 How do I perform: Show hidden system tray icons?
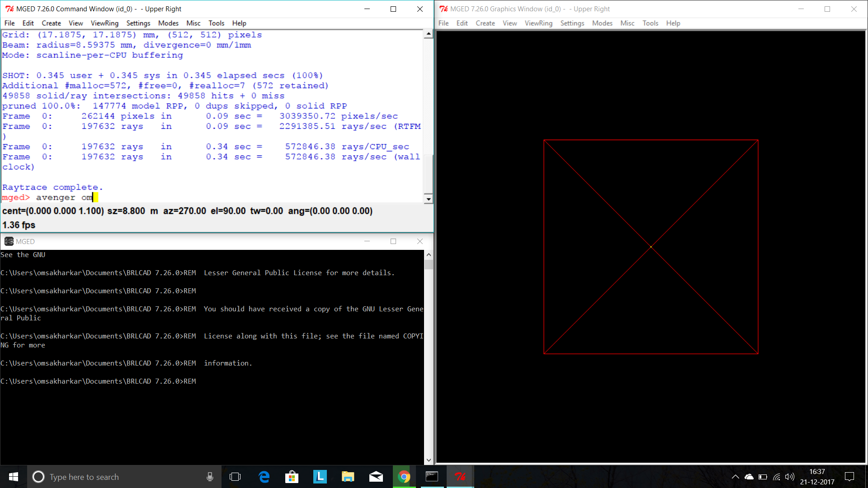tap(736, 477)
